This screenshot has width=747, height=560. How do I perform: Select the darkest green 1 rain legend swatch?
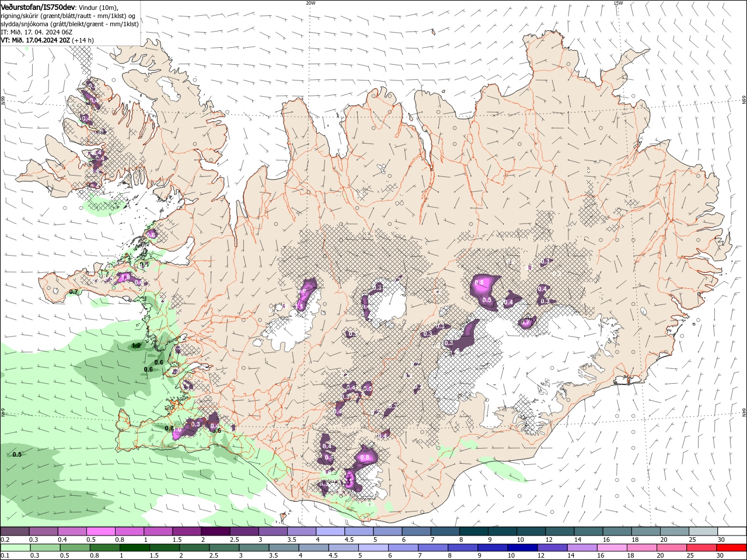(x=134, y=548)
